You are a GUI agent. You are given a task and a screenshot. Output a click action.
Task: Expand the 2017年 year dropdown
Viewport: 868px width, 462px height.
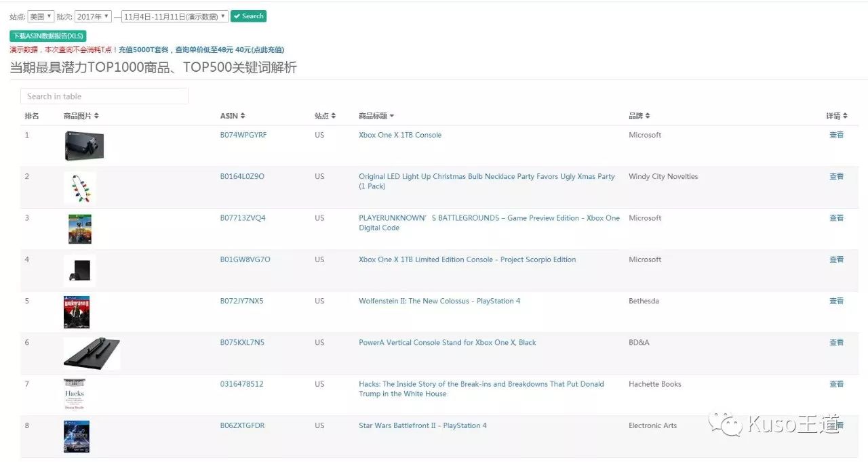(x=93, y=16)
